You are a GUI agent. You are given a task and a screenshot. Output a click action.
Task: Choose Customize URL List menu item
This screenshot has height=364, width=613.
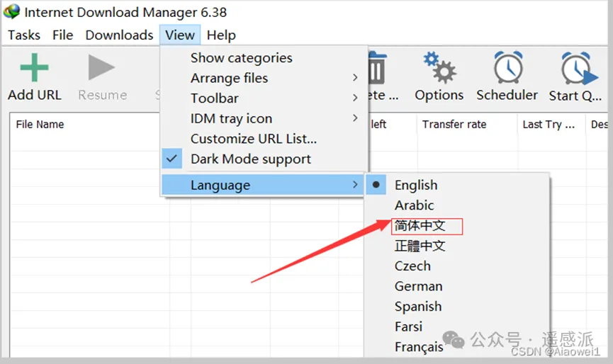[264, 139]
